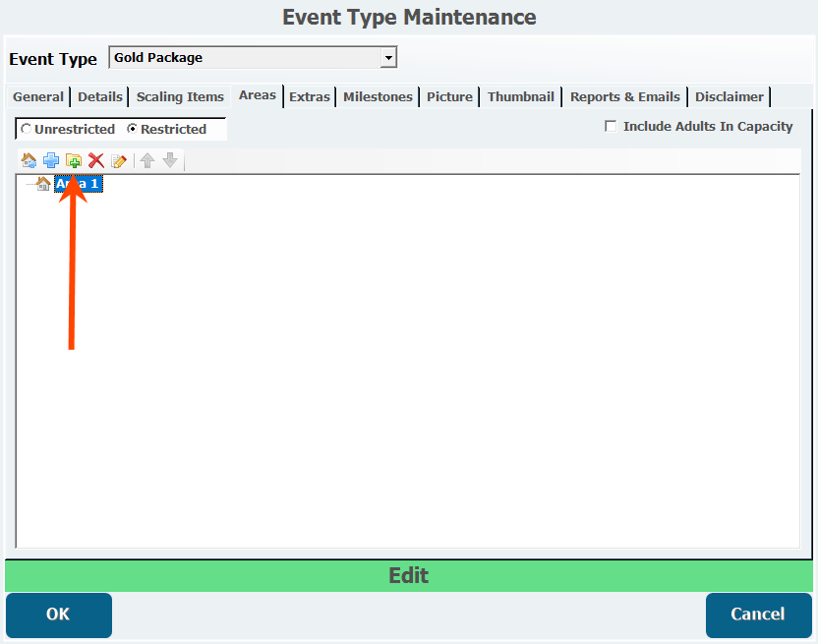Switch to the Disclaimer tab

point(729,96)
